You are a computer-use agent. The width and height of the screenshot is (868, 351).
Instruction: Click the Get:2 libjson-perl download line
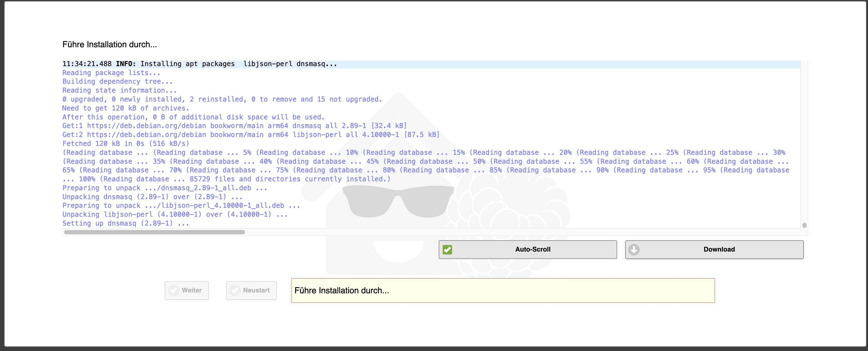tap(251, 135)
